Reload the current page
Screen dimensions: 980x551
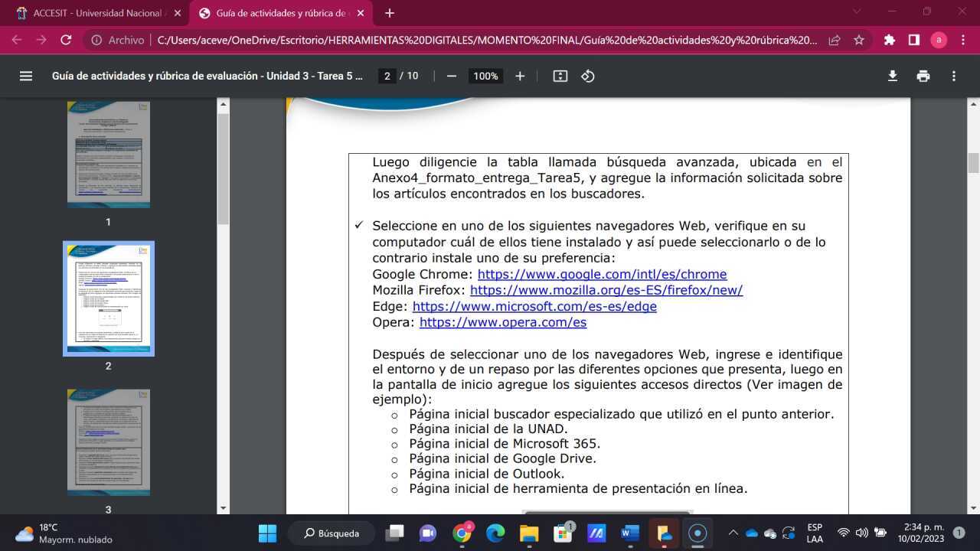point(66,40)
